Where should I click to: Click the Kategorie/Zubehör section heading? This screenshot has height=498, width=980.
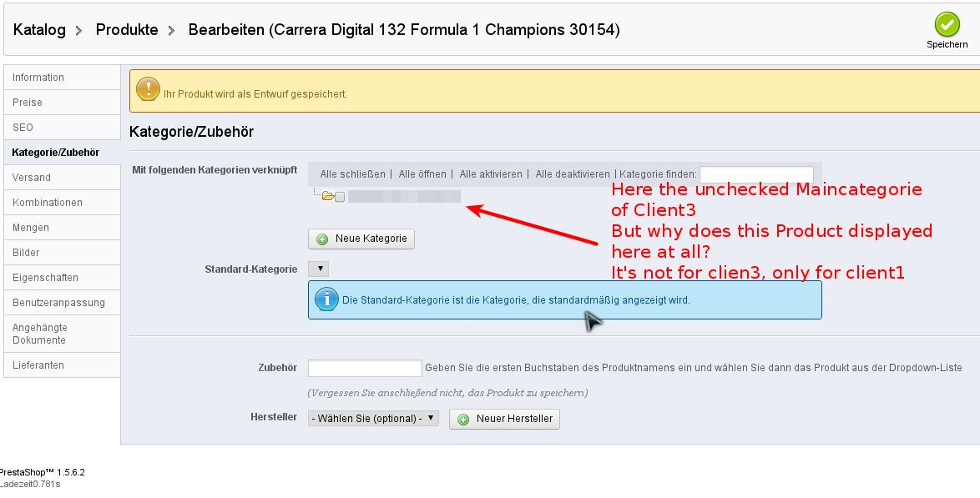coord(191,132)
